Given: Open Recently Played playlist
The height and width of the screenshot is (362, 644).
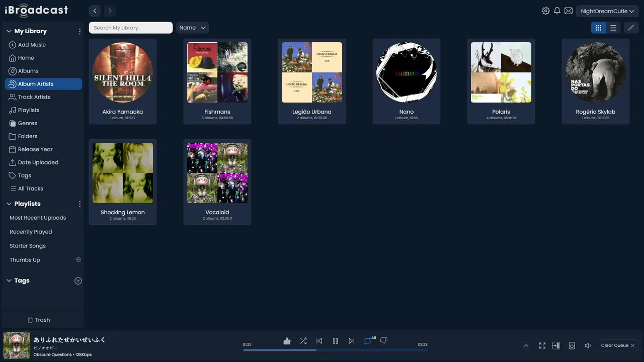Looking at the screenshot, I should (x=31, y=232).
